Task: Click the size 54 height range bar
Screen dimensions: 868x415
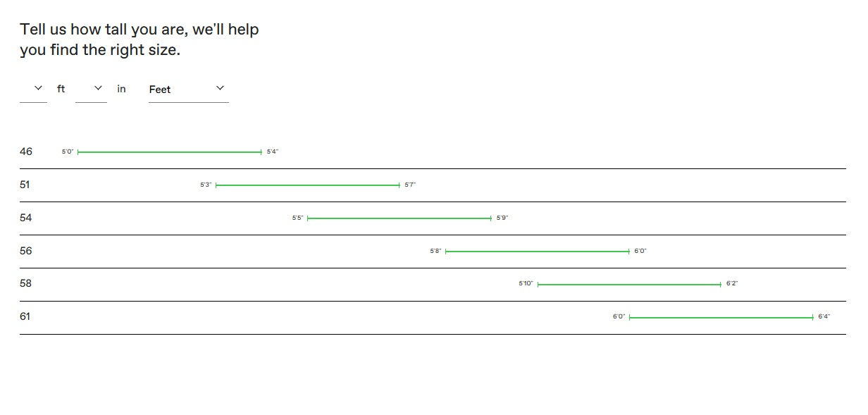Action: [x=399, y=218]
